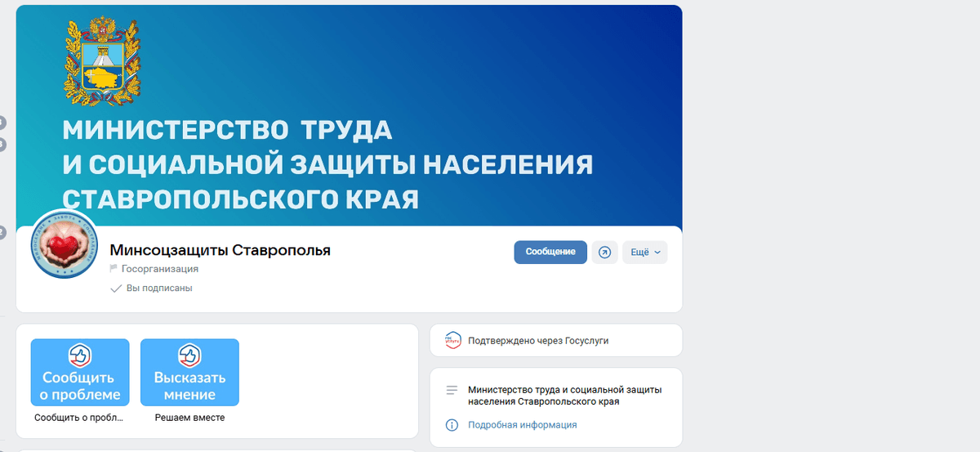
Task: Click the ministry description text in info panel
Action: click(565, 396)
